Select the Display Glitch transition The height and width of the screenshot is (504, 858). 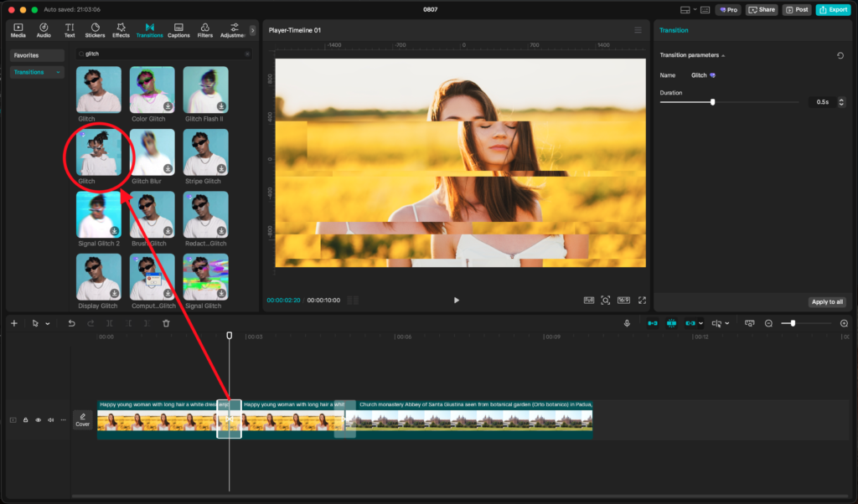(99, 276)
